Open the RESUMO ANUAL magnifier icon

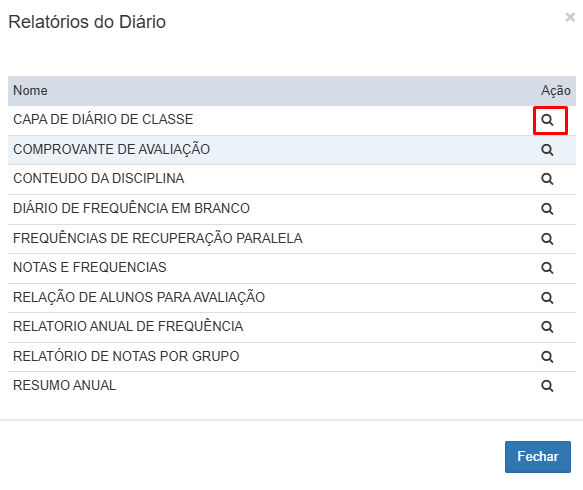click(547, 386)
